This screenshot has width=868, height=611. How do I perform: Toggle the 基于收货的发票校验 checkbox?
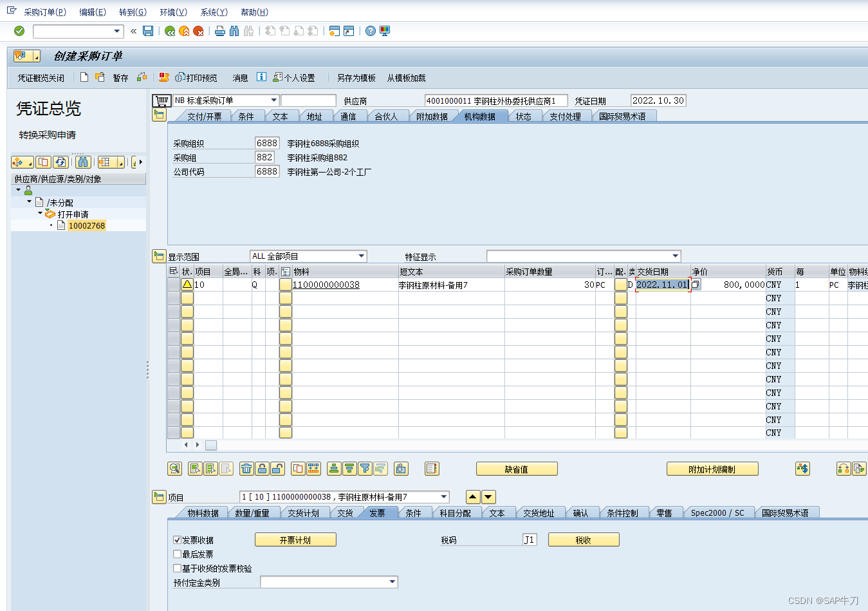pyautogui.click(x=177, y=569)
